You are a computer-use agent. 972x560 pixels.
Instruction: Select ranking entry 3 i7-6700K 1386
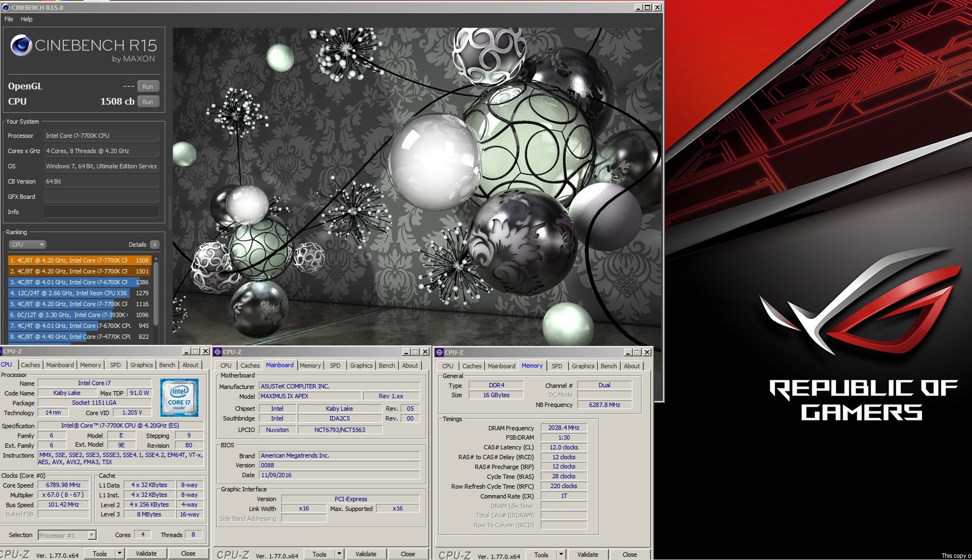tap(79, 282)
